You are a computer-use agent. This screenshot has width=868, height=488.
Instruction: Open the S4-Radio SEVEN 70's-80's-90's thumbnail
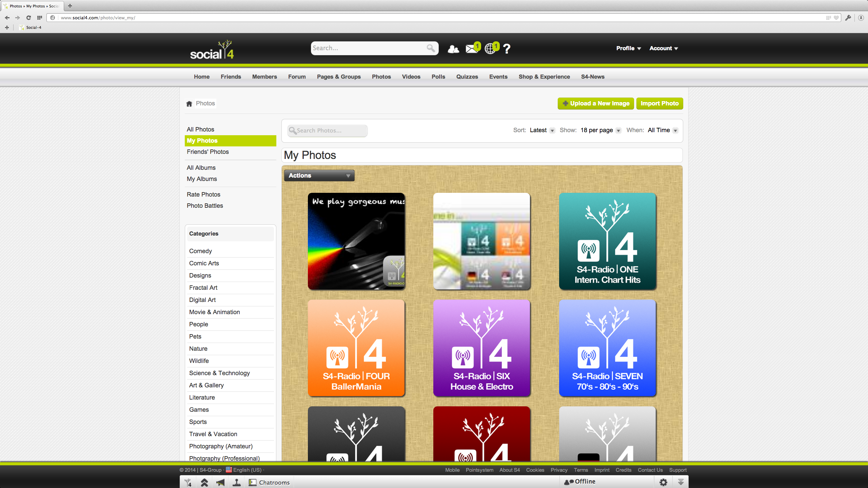(x=607, y=348)
